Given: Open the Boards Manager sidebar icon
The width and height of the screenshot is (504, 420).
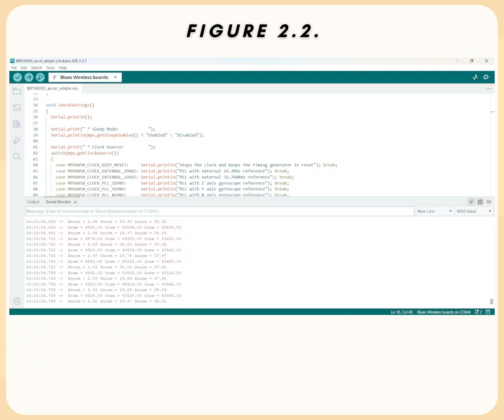Looking at the screenshot, I should (17, 107).
